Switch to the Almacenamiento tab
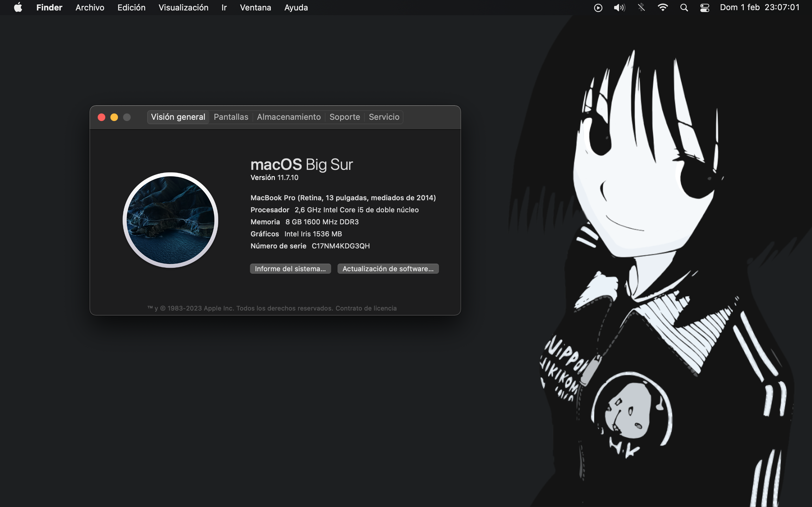This screenshot has height=507, width=812. (289, 117)
